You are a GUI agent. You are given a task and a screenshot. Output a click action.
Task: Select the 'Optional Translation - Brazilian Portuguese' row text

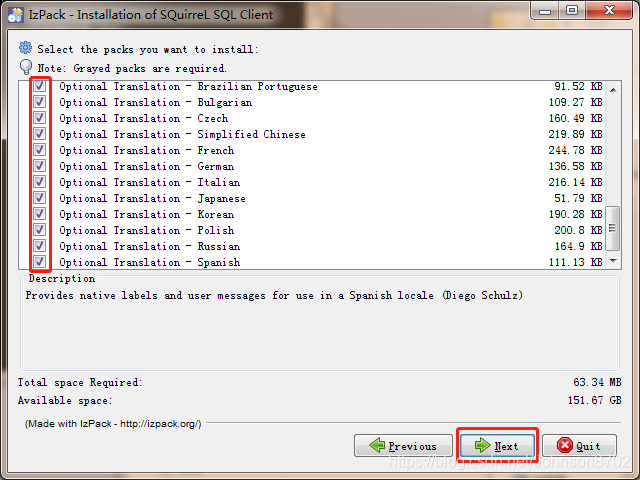click(188, 87)
